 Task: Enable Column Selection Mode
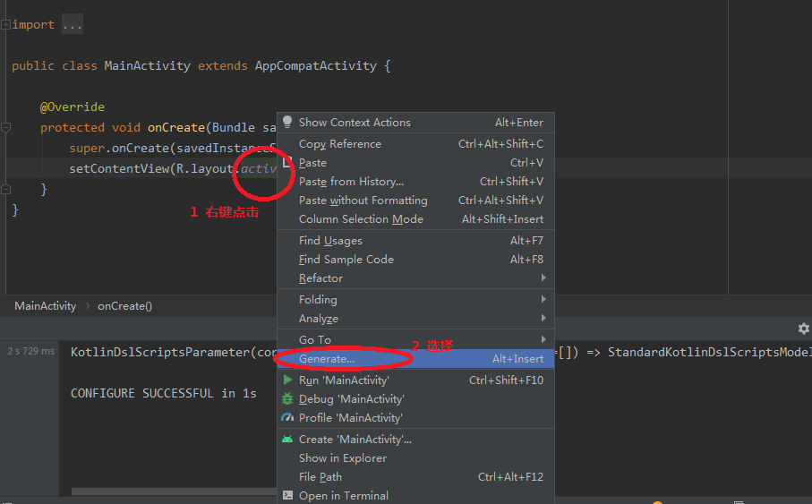pos(415,218)
